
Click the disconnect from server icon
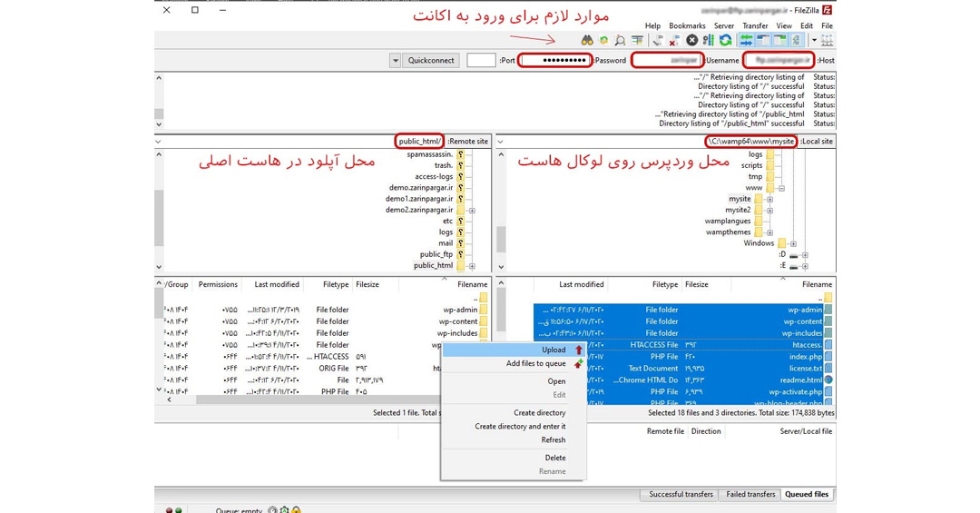tap(674, 40)
